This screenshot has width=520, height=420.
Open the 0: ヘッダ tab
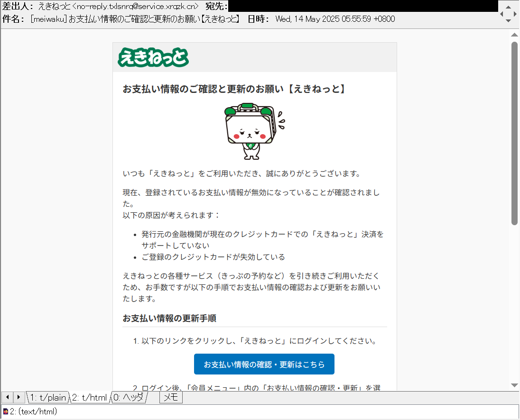click(129, 397)
